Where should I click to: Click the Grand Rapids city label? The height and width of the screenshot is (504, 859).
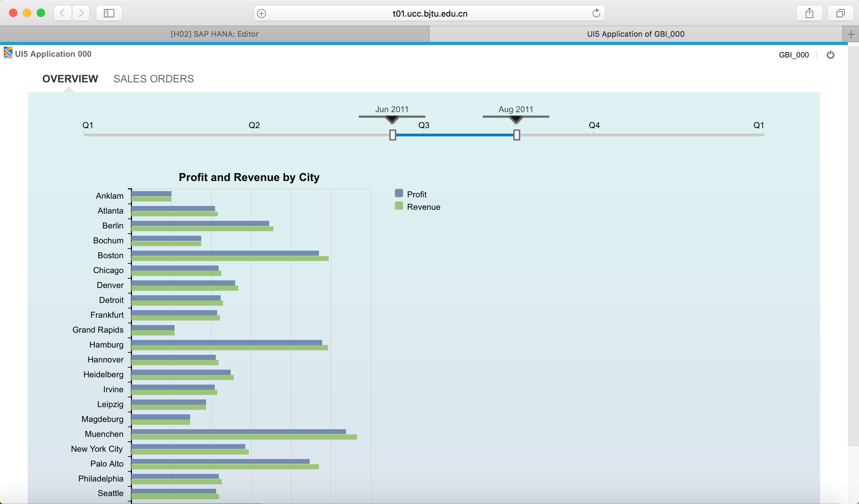coord(98,330)
